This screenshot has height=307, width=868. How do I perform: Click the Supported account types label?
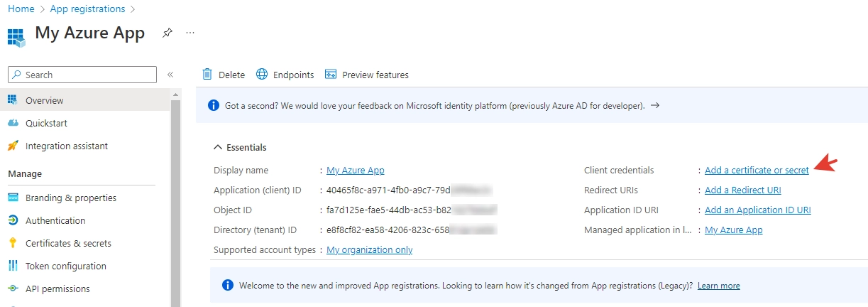265,250
